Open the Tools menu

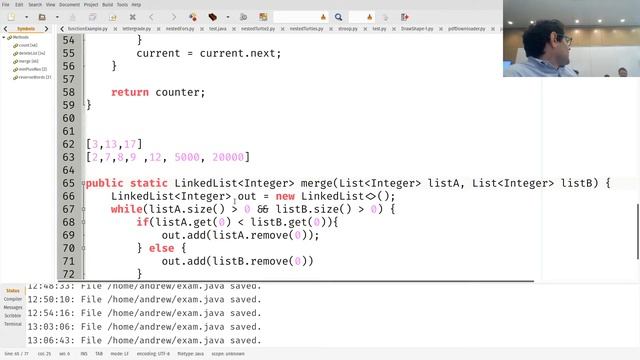click(122, 4)
